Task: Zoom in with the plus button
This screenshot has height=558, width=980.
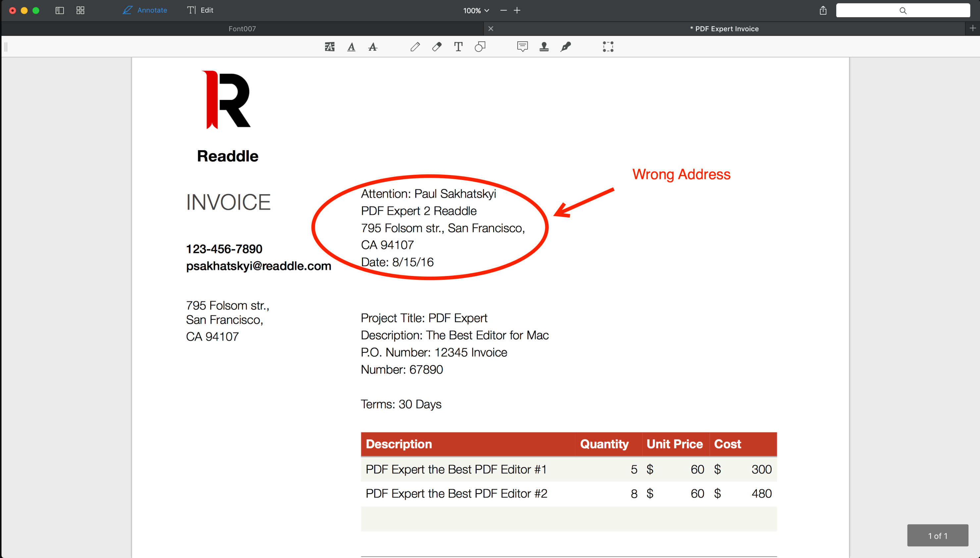Action: click(x=517, y=10)
